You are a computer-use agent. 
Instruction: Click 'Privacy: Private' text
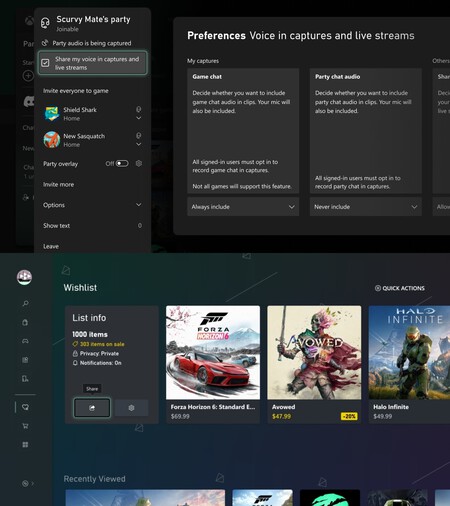click(x=99, y=353)
